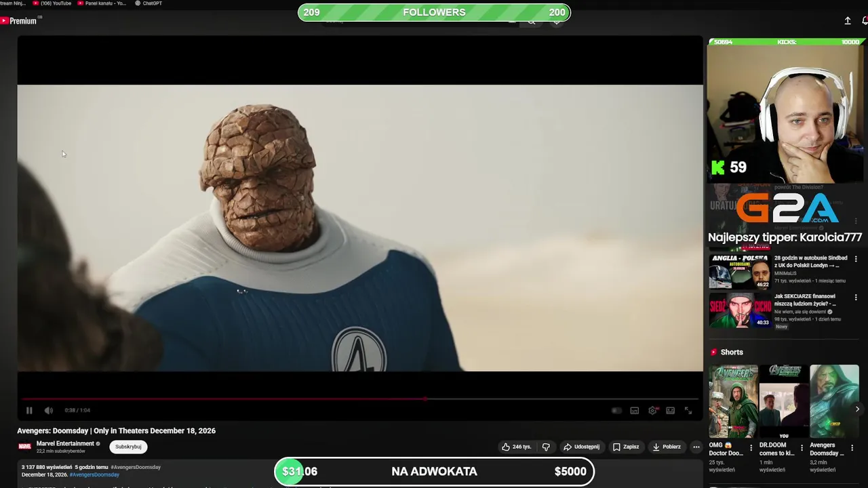Click the "3 137 880 wyświetleń" view count
This screenshot has height=488, width=868.
46,467
